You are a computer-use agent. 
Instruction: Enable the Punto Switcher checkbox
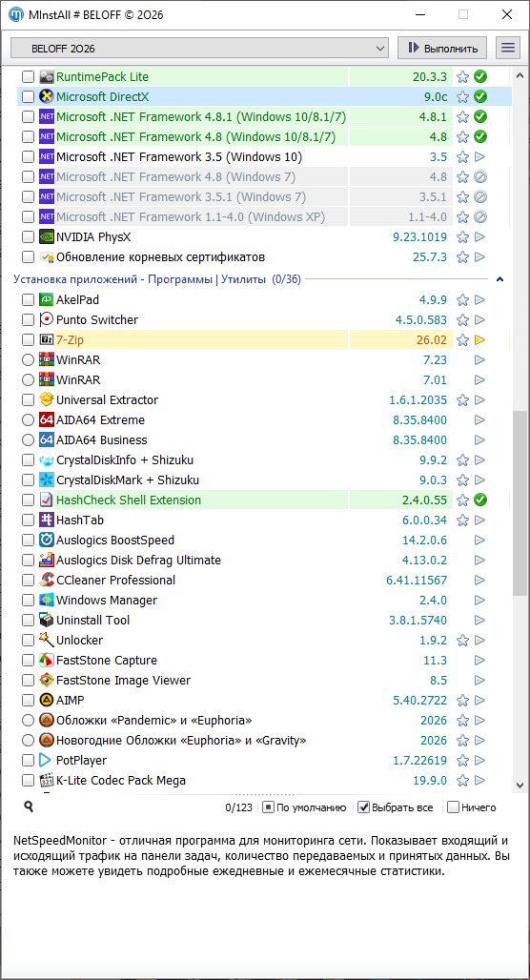pyautogui.click(x=29, y=320)
